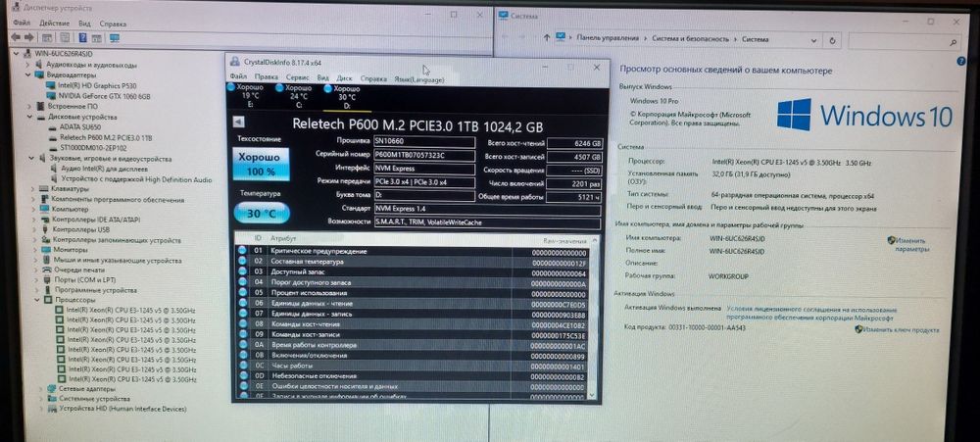Collapse the Дисковые устройства node
The width and height of the screenshot is (980, 442).
(x=29, y=117)
